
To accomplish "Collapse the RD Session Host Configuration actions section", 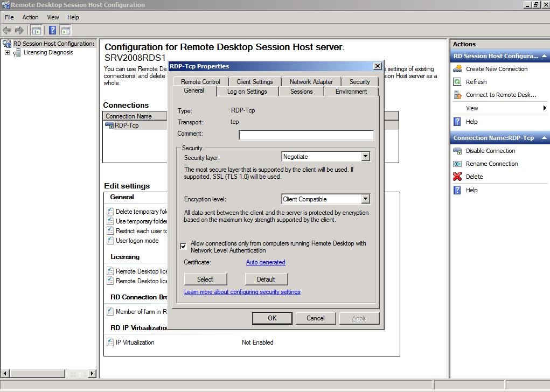I will 544,56.
